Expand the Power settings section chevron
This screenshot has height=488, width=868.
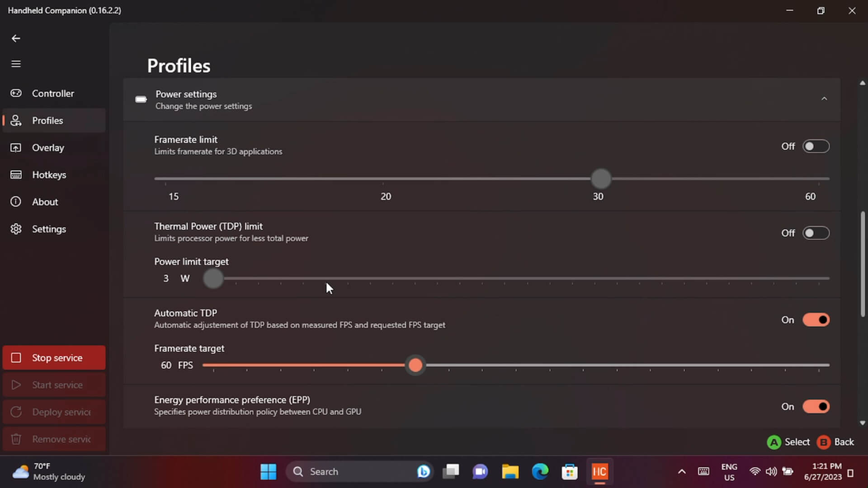[x=825, y=98]
